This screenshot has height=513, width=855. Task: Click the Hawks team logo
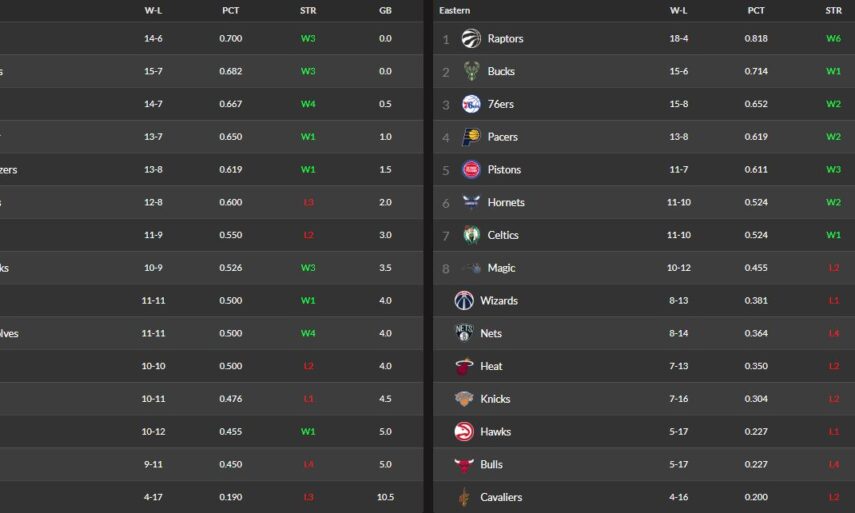pos(463,432)
